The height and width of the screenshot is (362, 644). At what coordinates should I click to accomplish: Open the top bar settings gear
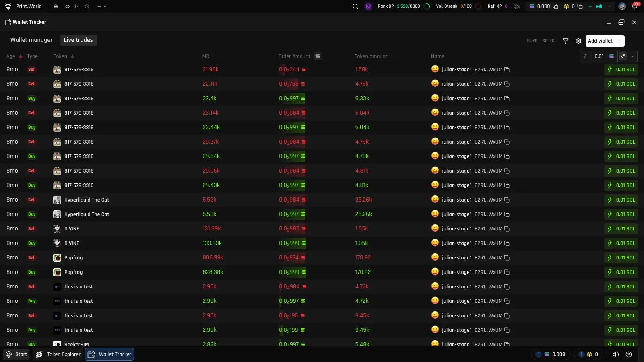pyautogui.click(x=56, y=6)
